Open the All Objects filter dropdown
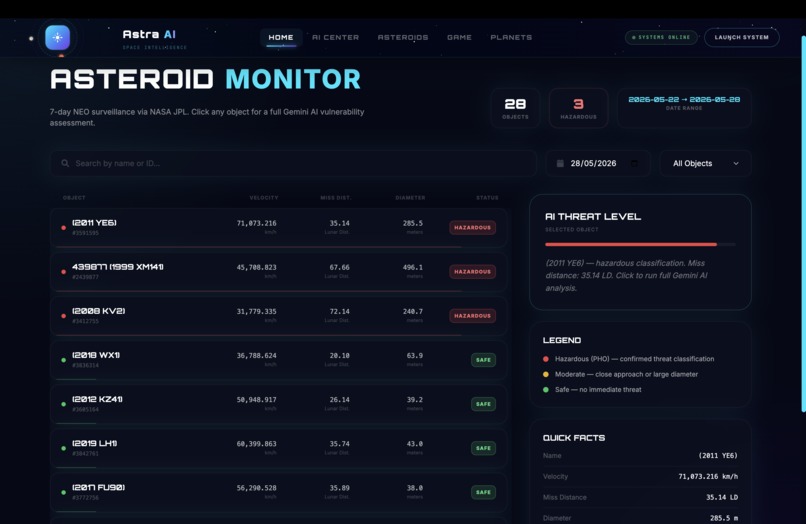Image resolution: width=806 pixels, height=524 pixels. [705, 163]
